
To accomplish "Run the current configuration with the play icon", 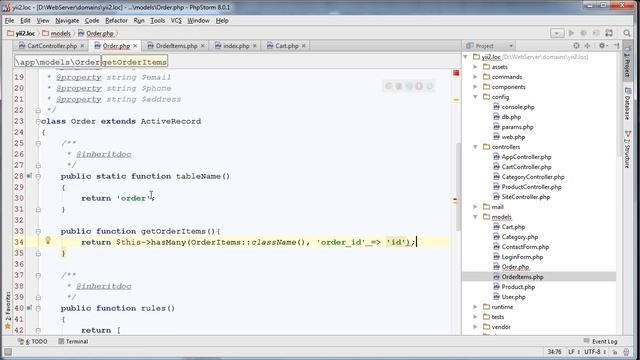I will click(571, 33).
